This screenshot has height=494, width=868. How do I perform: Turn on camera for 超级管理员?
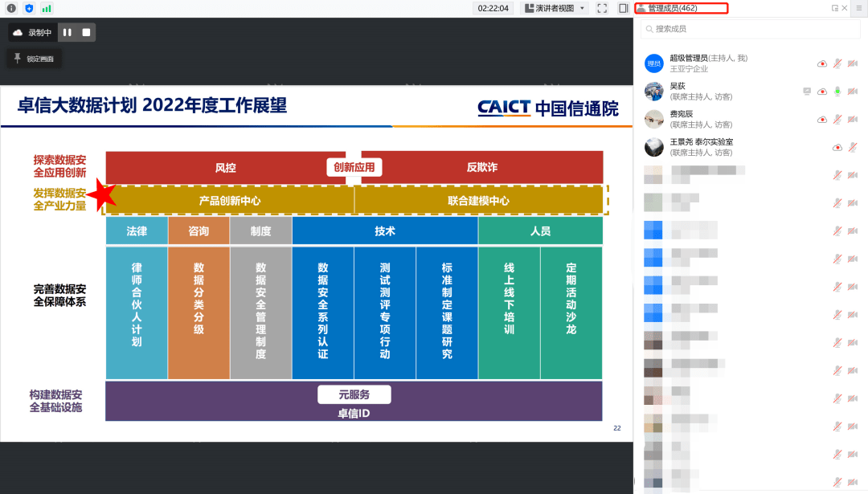point(853,63)
